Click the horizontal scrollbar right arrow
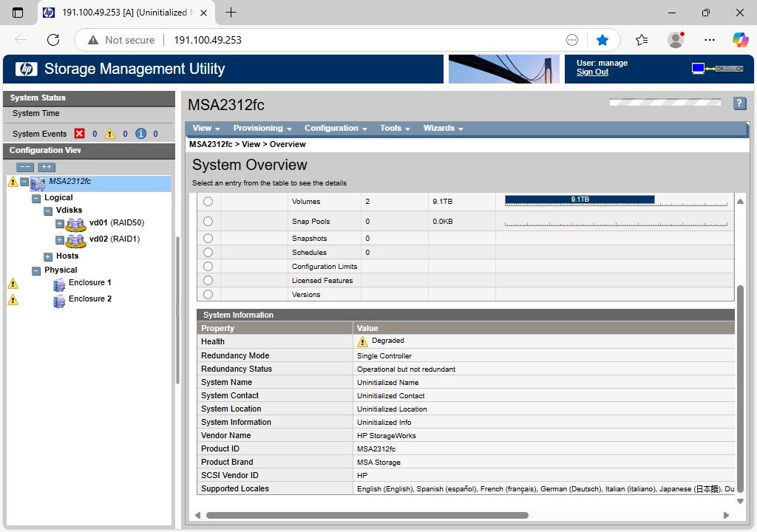The image size is (757, 532). coord(726,515)
